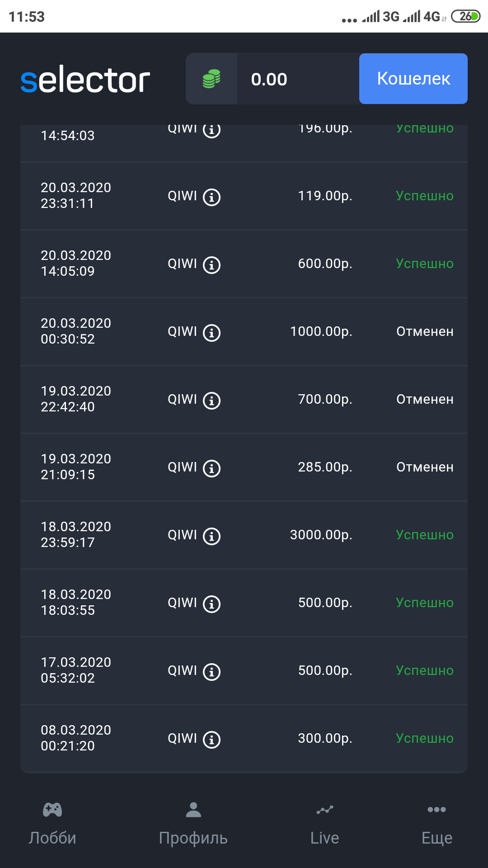Show info for the 700.00р. cancelled transaction
This screenshot has width=488, height=868.
click(x=211, y=401)
